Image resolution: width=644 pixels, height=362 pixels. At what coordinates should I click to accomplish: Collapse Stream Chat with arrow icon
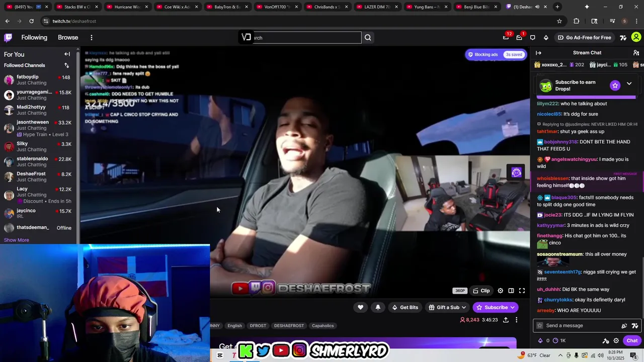(x=538, y=53)
